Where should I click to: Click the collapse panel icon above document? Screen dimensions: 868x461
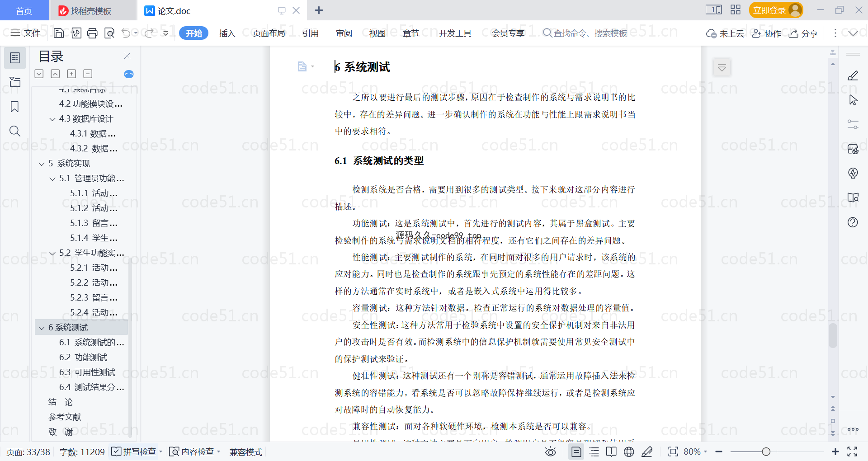click(x=722, y=68)
